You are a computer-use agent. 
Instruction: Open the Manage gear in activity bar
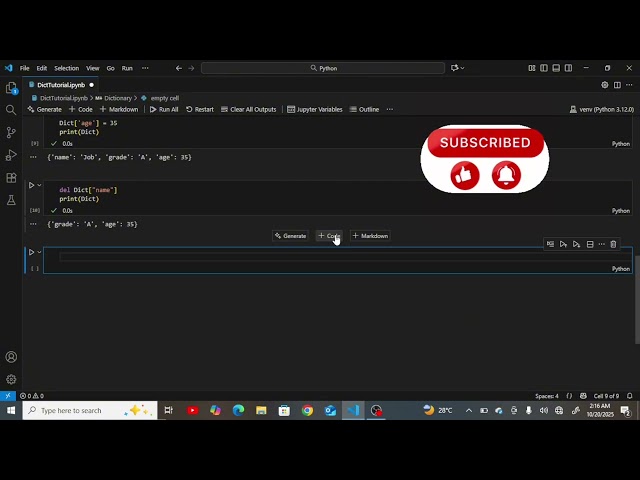point(11,379)
